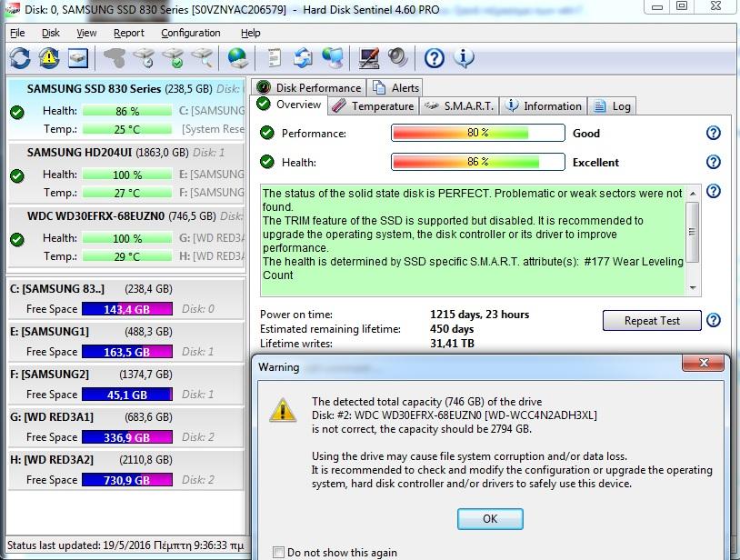740x560 pixels.
Task: Open the Information tab
Action: coord(544,106)
